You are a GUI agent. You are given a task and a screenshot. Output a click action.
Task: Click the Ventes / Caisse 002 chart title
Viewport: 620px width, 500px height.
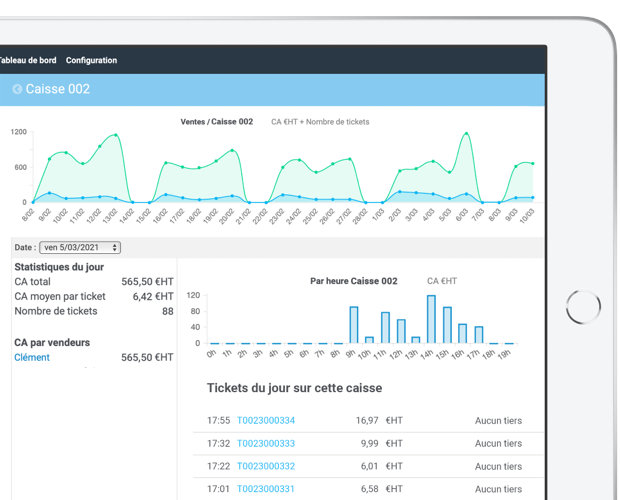pyautogui.click(x=216, y=122)
